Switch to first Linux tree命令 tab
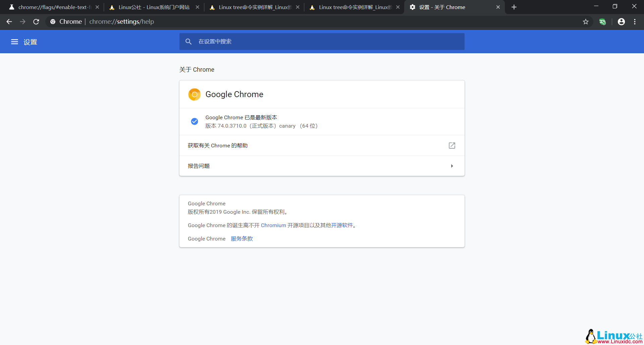644x345 pixels. pyautogui.click(x=254, y=7)
